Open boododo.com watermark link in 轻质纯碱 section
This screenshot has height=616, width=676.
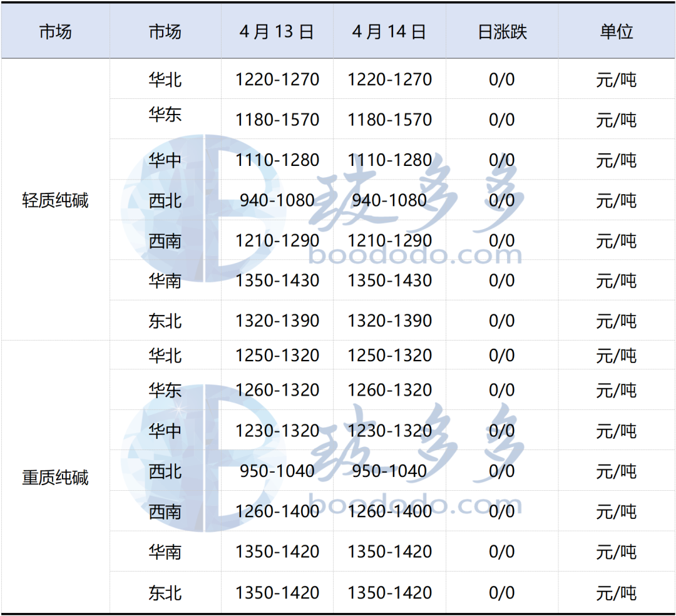(415, 255)
